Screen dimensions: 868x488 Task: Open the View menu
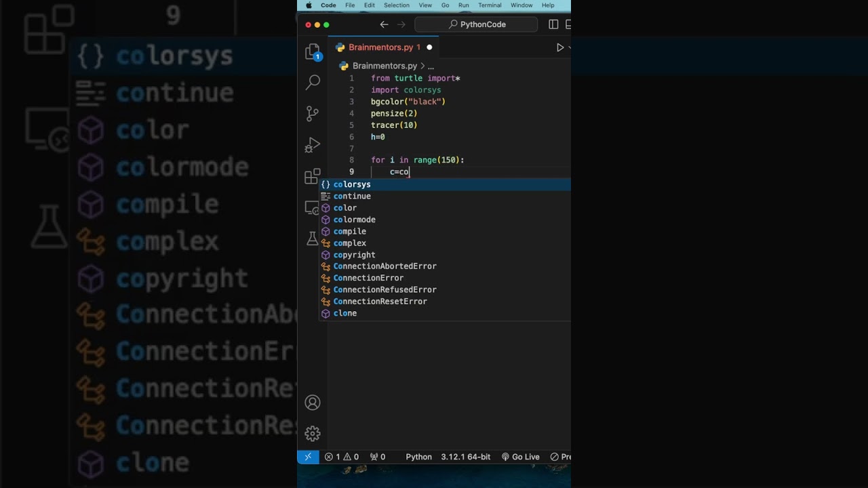point(425,5)
